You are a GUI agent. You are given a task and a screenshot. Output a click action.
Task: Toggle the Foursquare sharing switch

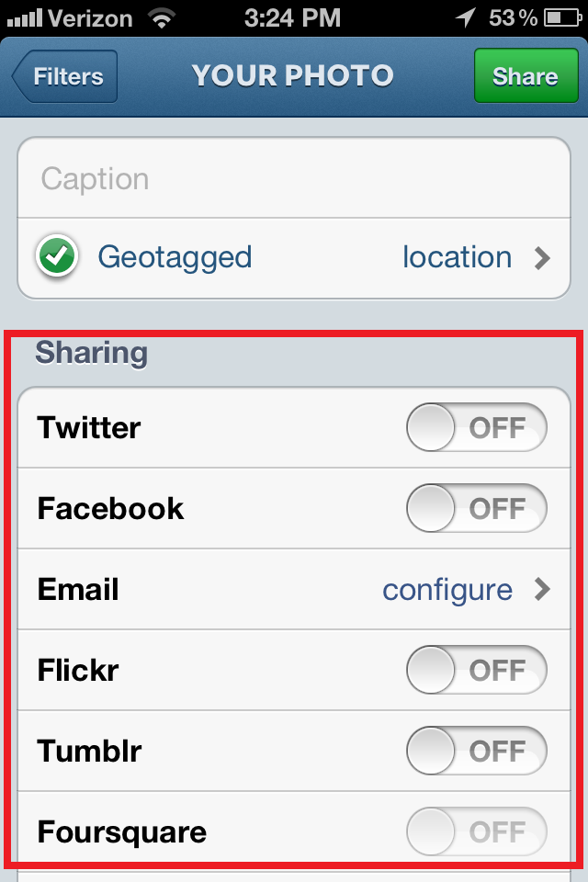[x=477, y=832]
